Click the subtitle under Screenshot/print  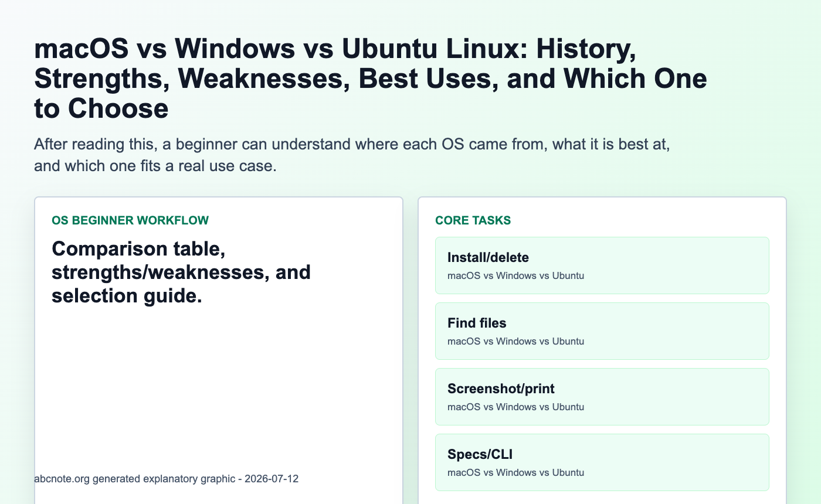tap(515, 407)
